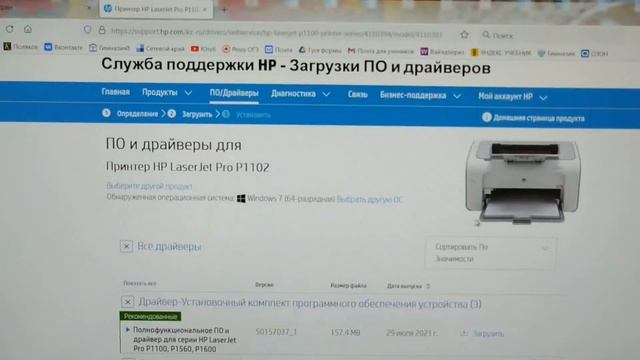Click the address bar with the support.hp.com URL
The image size is (640, 360).
point(276,32)
